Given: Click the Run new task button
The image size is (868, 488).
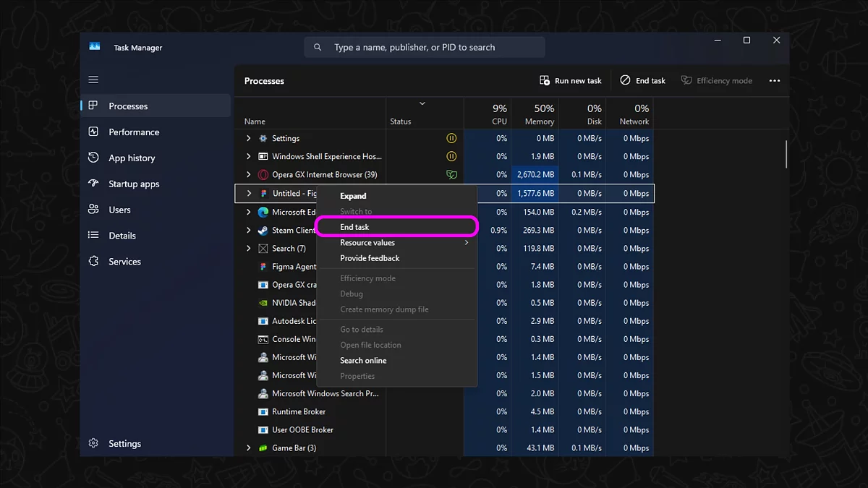Looking at the screenshot, I should (571, 81).
